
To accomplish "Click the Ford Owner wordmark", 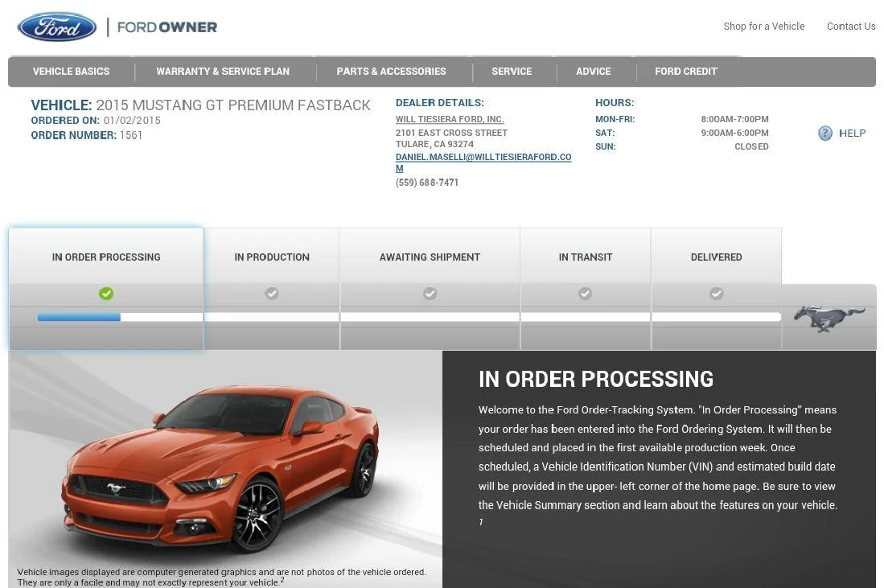I will coord(167,27).
